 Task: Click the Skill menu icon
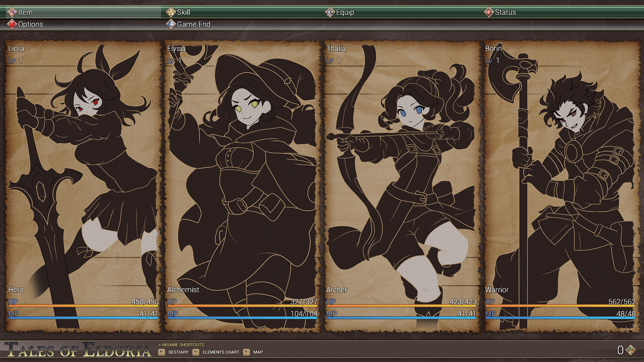171,12
